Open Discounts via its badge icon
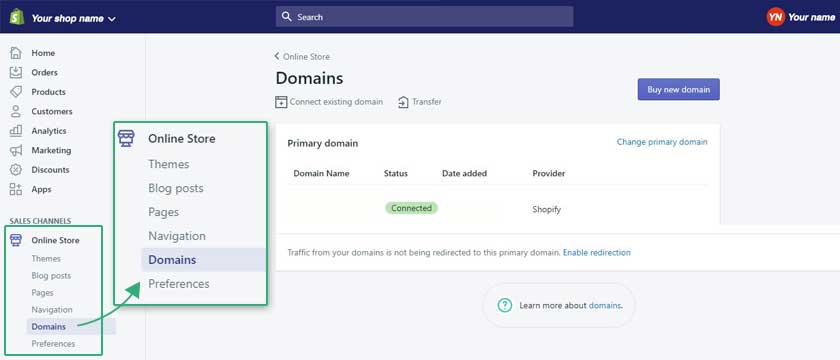The height and width of the screenshot is (360, 840). coord(16,170)
